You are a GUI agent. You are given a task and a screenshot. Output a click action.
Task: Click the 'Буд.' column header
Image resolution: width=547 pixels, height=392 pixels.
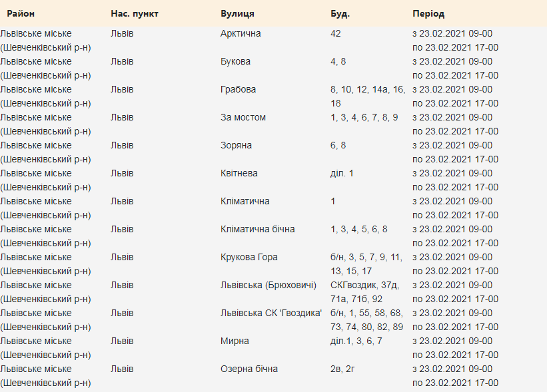(340, 13)
